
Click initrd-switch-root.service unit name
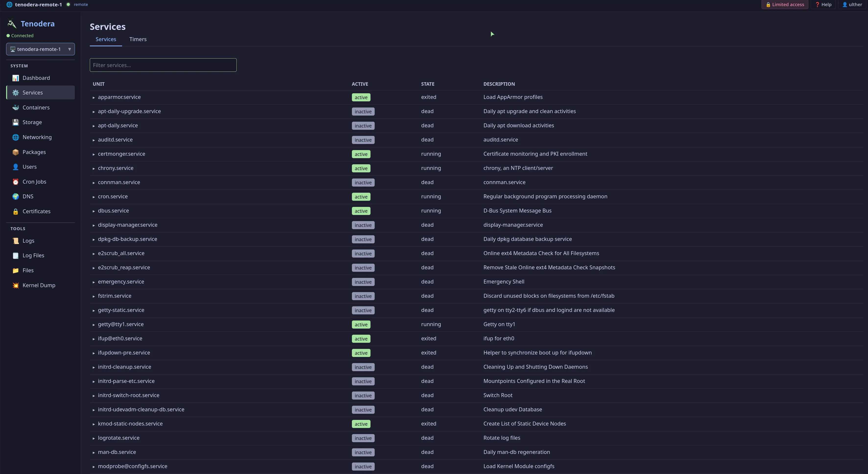(x=129, y=395)
